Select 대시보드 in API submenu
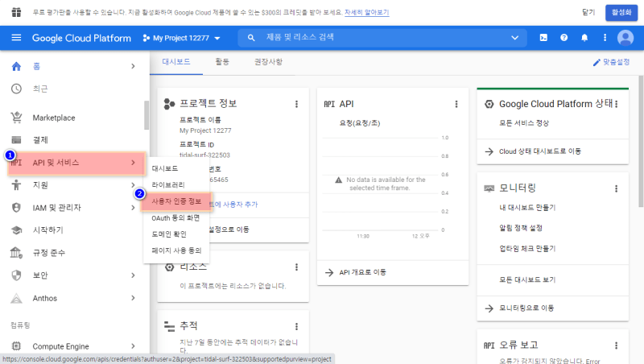 [x=176, y=168]
